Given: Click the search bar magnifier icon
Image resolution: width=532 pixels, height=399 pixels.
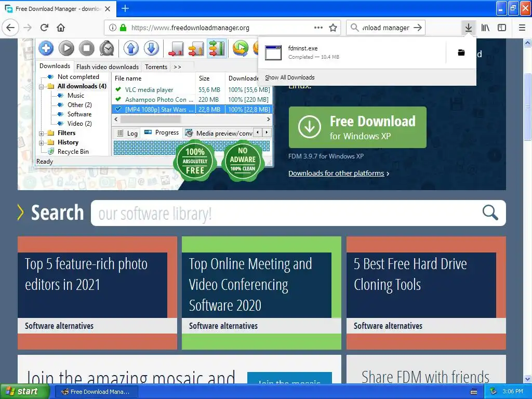Looking at the screenshot, I should click(354, 28).
